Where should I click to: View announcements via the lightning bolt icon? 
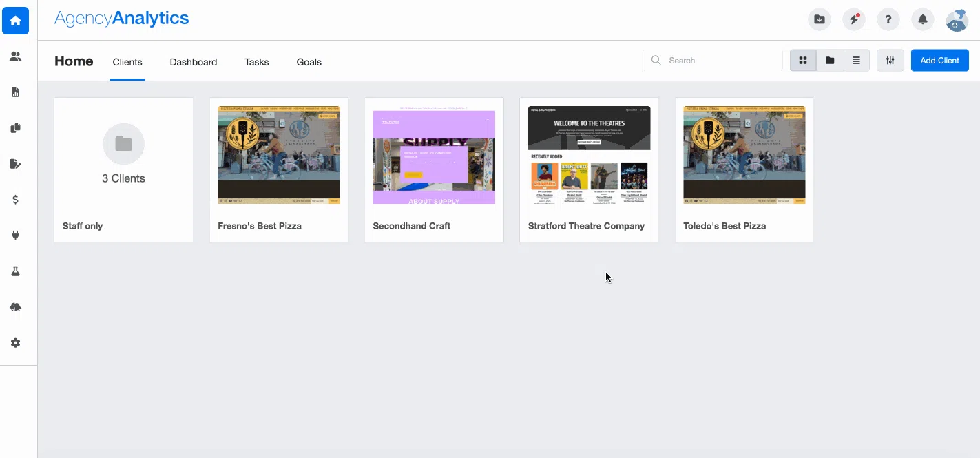854,19
